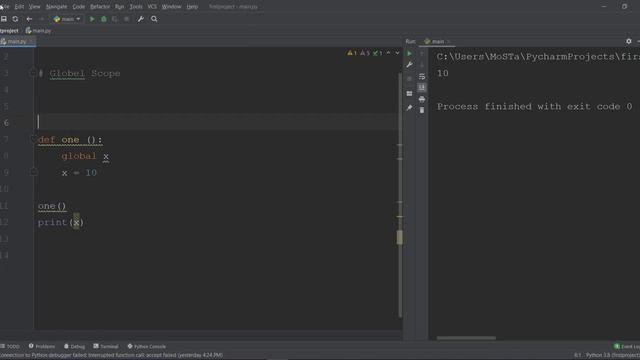This screenshot has height=360, width=640.
Task: Click Run with Coverage icon in toolbar
Action: (x=115, y=19)
